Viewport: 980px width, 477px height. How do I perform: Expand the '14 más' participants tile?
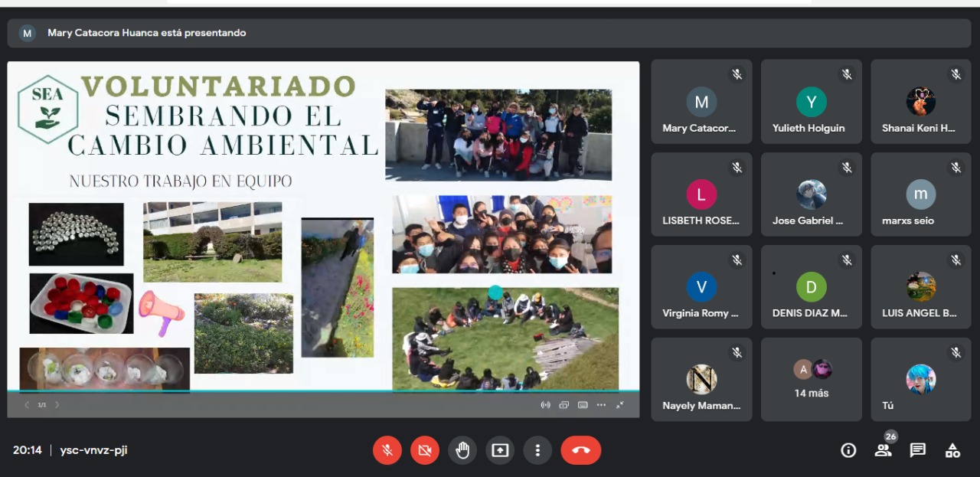click(x=811, y=380)
